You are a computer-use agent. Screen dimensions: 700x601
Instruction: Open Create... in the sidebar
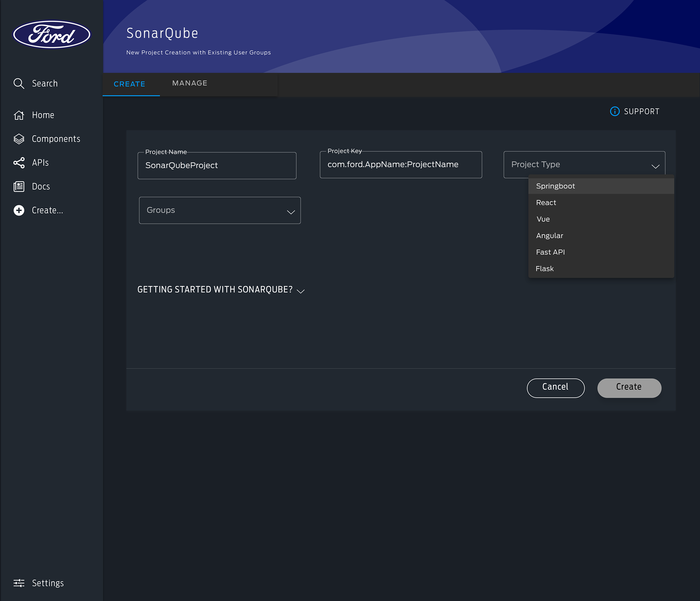coord(47,210)
